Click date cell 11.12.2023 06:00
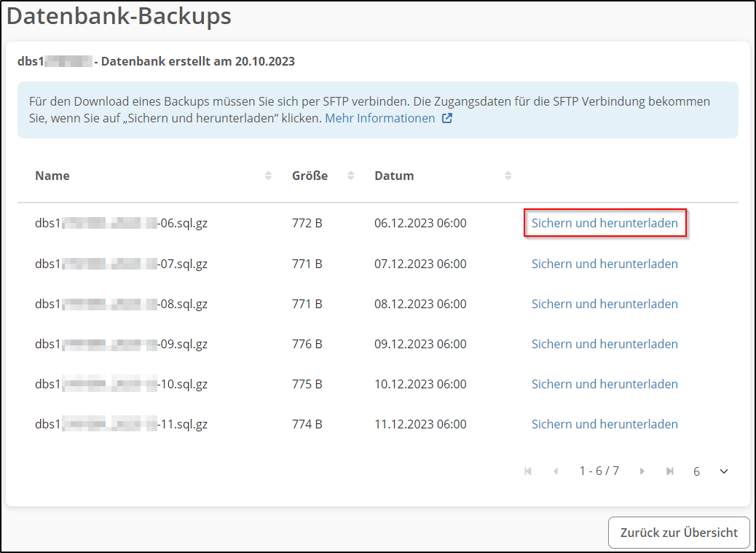 point(420,424)
